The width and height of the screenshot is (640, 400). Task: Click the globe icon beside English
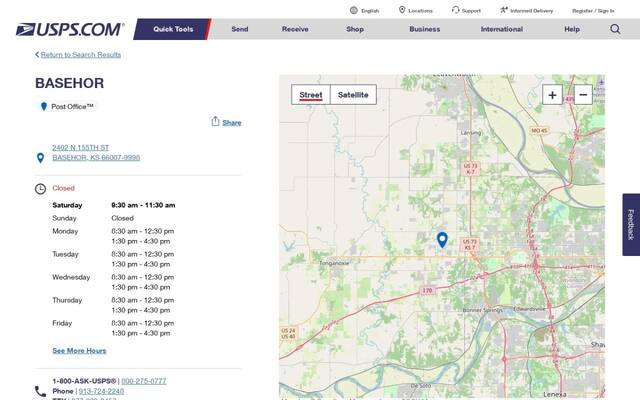point(353,10)
